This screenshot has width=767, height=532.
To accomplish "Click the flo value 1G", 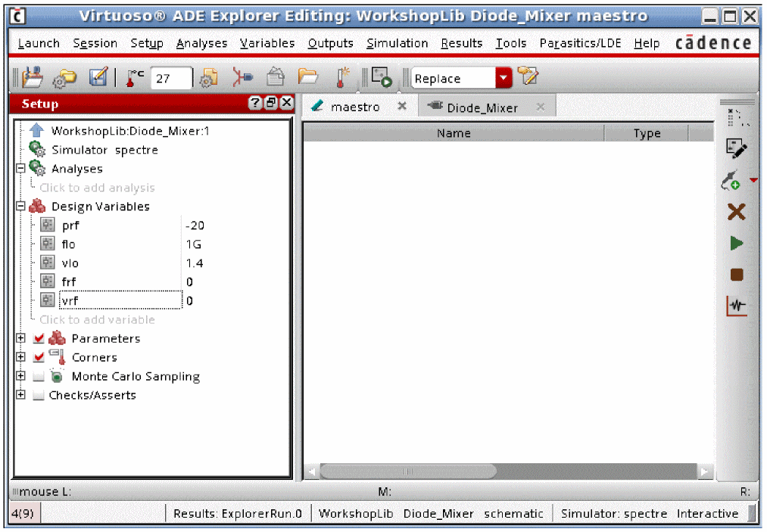I will [x=193, y=244].
